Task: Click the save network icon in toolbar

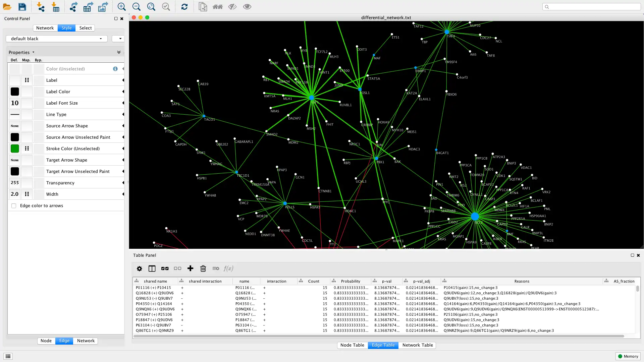Action: 22,7
